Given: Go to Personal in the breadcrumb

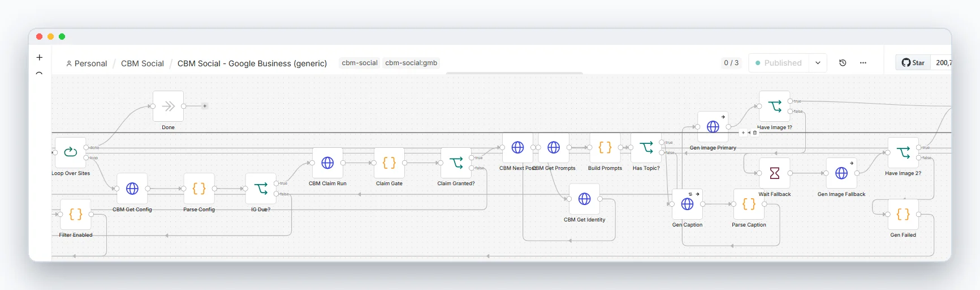Looking at the screenshot, I should click(x=87, y=63).
